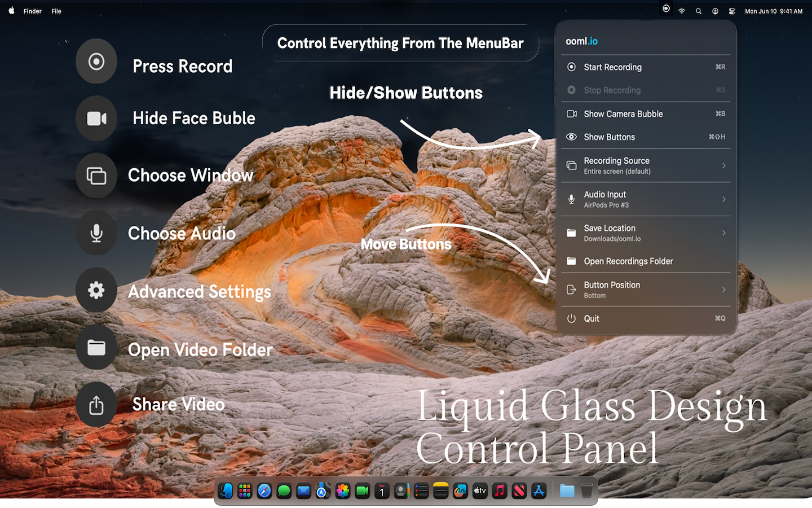Open the File menu in menu bar

click(56, 11)
